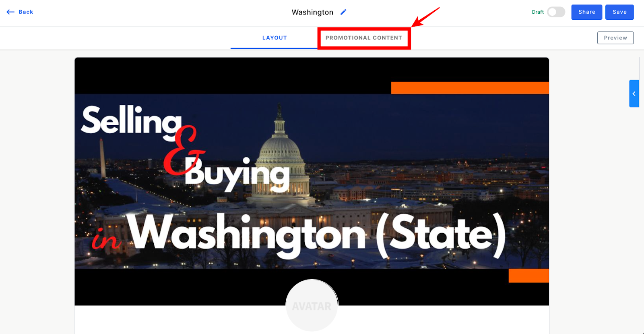Select the Washington page title text
The width and height of the screenshot is (644, 334).
312,12
